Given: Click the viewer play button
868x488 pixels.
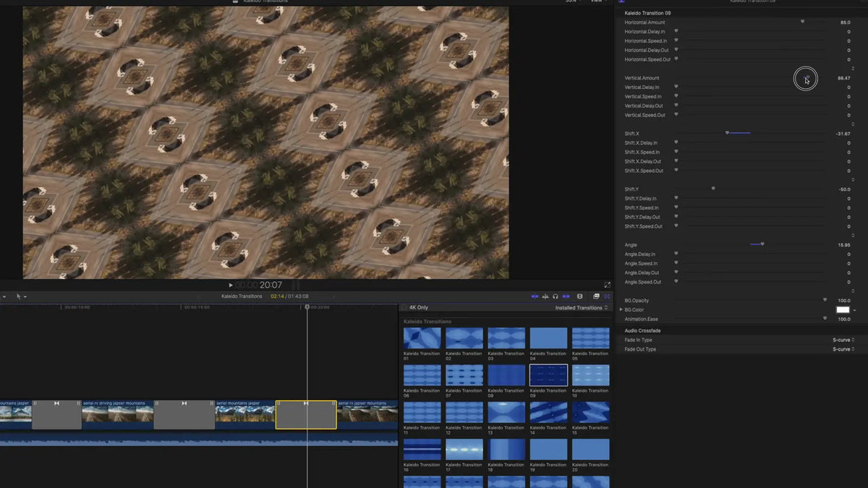Looking at the screenshot, I should point(231,285).
